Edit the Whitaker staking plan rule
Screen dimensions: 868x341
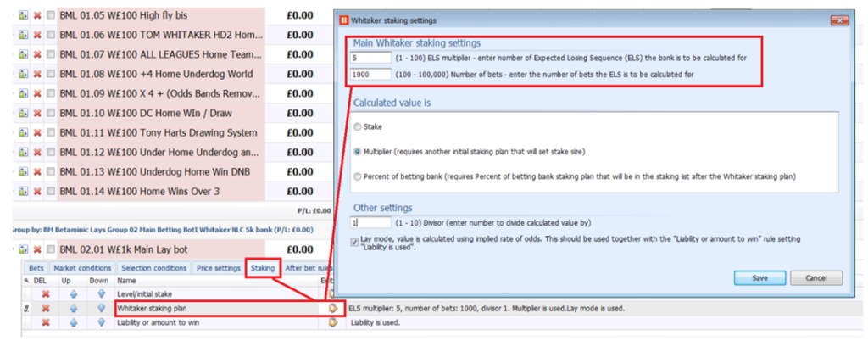(332, 308)
